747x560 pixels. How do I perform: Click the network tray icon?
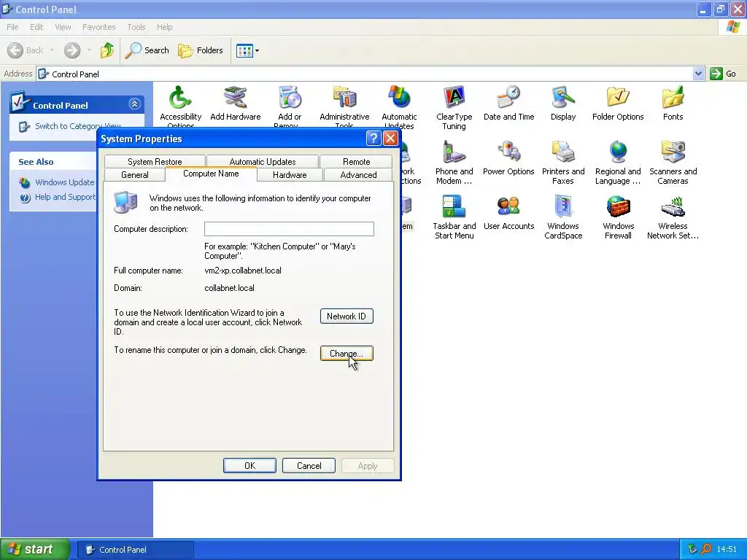coord(693,550)
